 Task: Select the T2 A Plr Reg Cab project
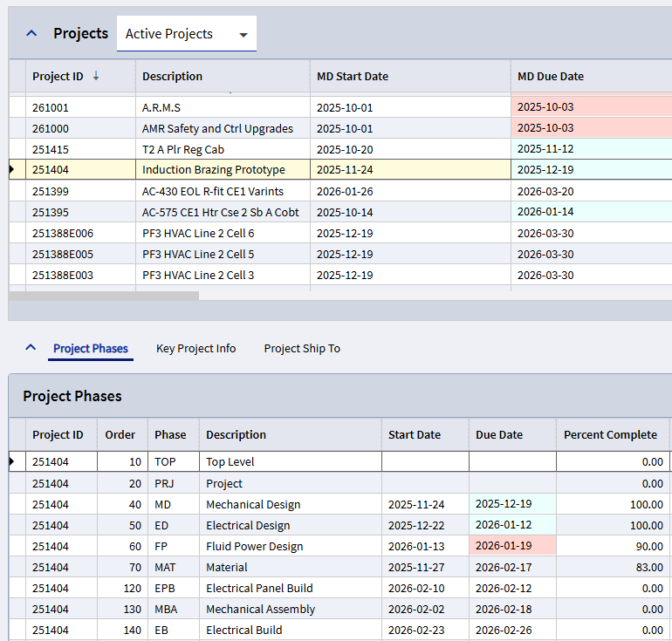[x=183, y=149]
